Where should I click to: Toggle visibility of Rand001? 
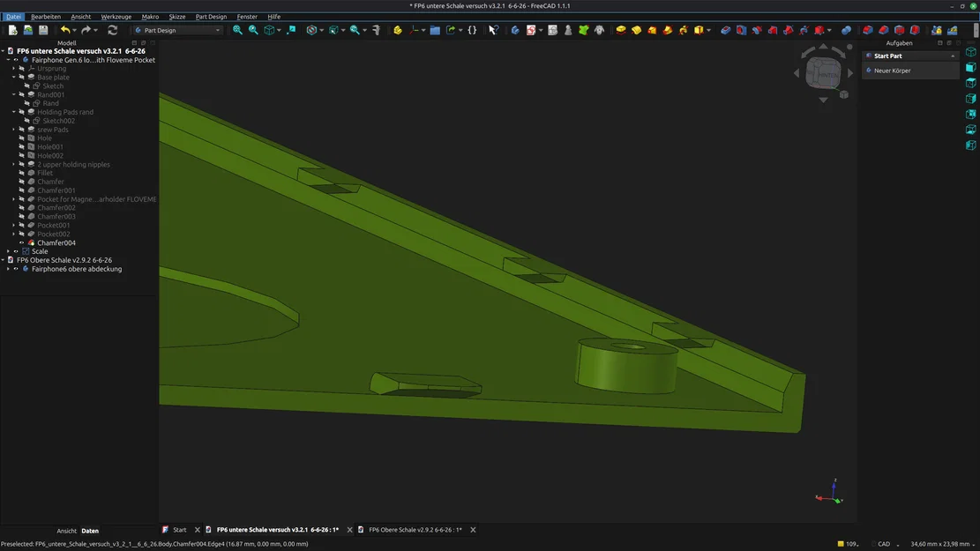[x=22, y=95]
